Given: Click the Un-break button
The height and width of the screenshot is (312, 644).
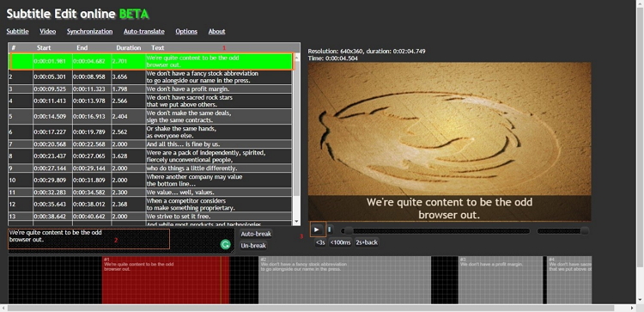Looking at the screenshot, I should (253, 246).
